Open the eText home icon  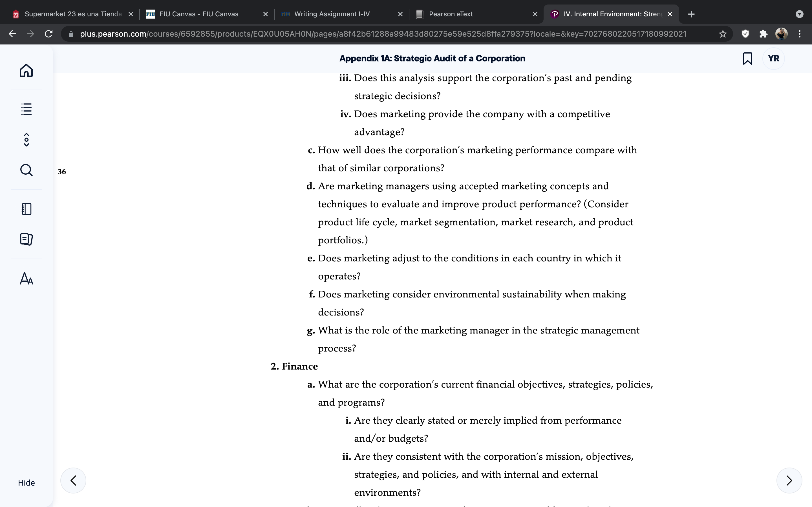point(26,70)
